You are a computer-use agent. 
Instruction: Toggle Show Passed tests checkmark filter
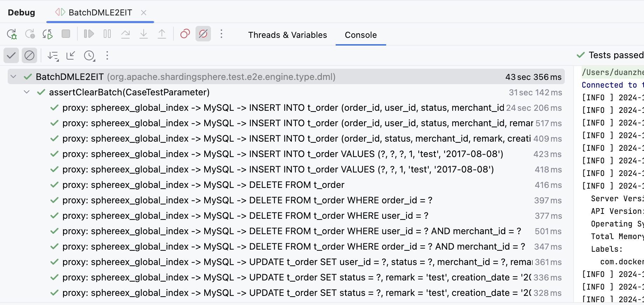pyautogui.click(x=11, y=55)
